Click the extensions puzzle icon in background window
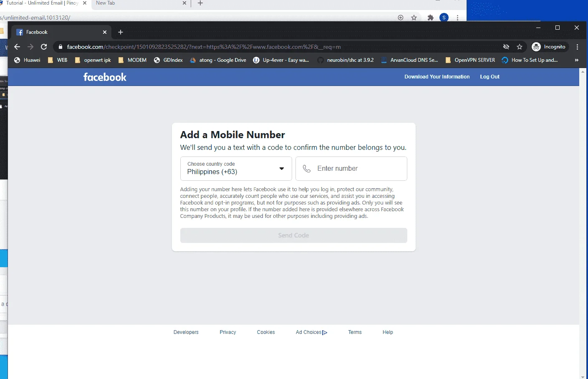Viewport: 588px width, 379px height. (x=431, y=18)
